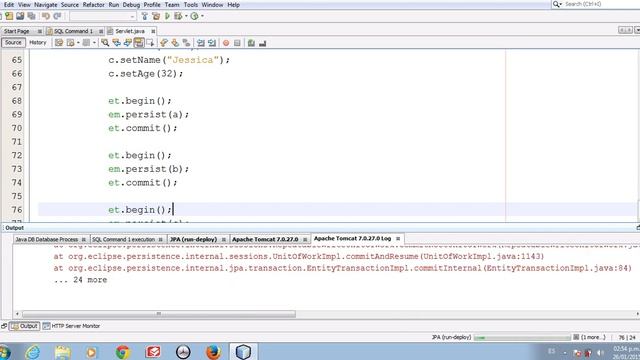Click the Build Project hammer icon
The width and height of the screenshot is (640, 360).
pos(144,16)
